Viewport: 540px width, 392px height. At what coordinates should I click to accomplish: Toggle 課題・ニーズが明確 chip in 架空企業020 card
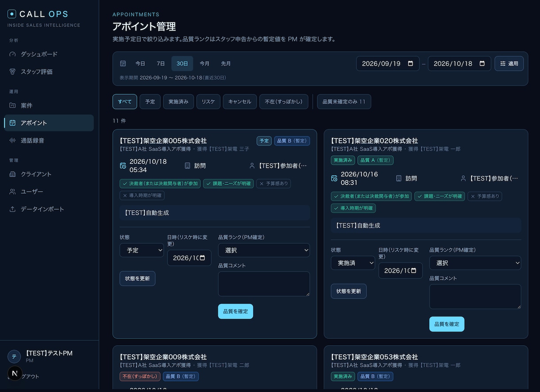[440, 196]
